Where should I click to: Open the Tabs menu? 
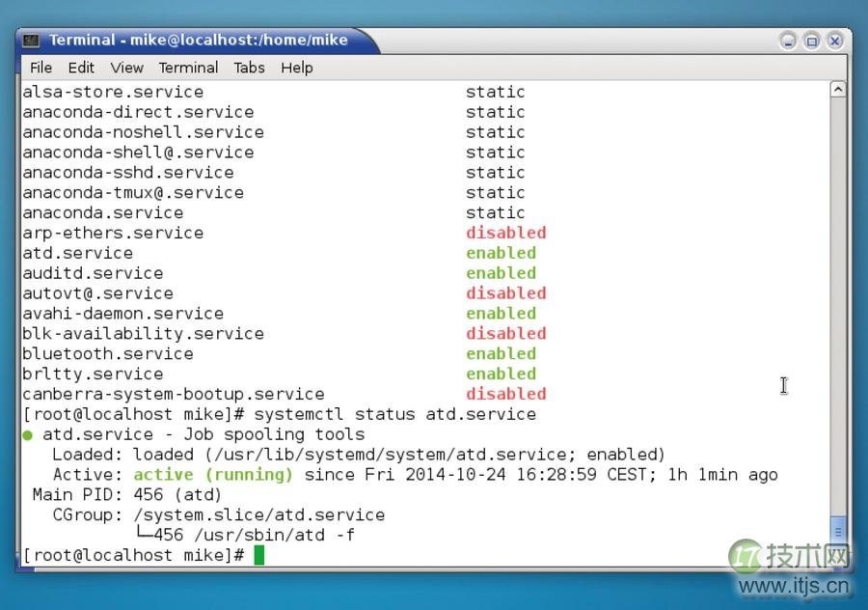(x=249, y=68)
